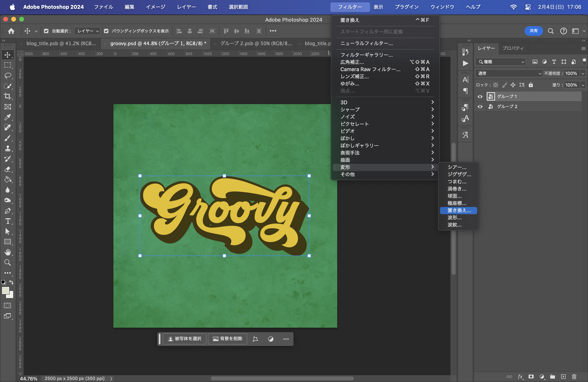The width and height of the screenshot is (588, 382).
Task: Expand the 不透明度 opacity dropdown arrow
Action: [x=583, y=73]
